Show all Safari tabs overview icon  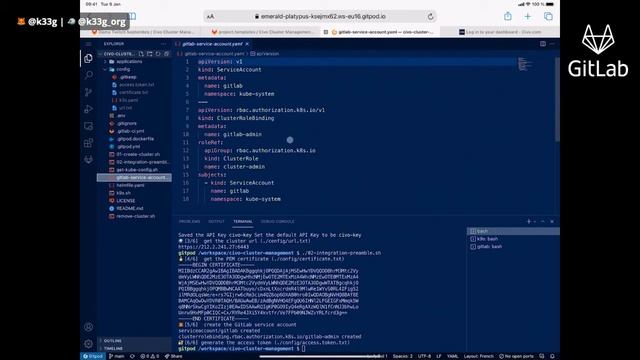click(x=548, y=16)
